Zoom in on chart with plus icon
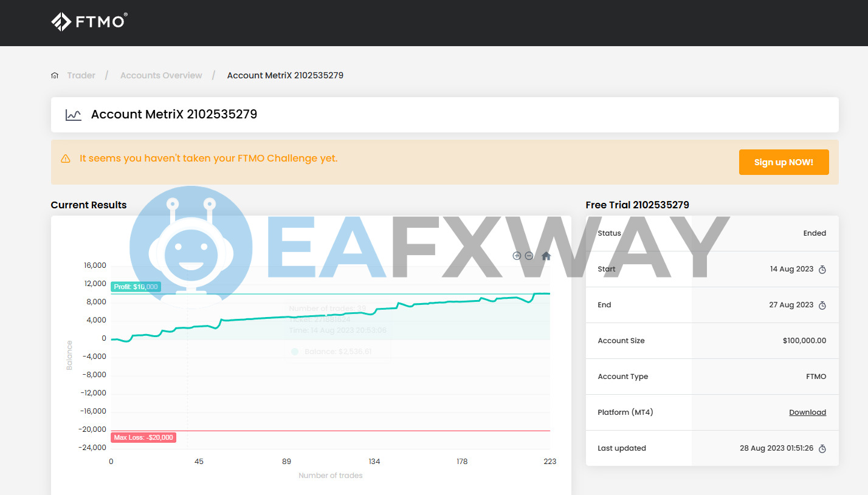Image resolution: width=868 pixels, height=495 pixels. [517, 256]
